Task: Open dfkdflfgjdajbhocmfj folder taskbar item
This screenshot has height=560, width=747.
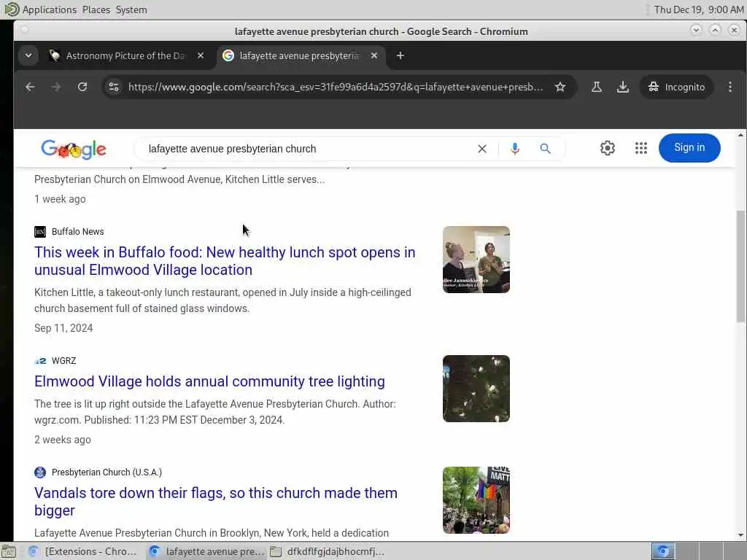Action: click(x=327, y=551)
